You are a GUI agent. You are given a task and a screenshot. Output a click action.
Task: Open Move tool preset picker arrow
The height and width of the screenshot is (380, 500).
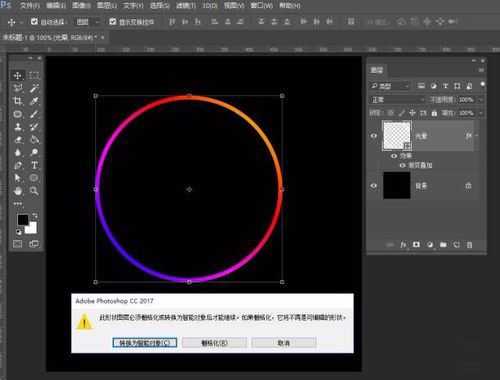(x=21, y=22)
